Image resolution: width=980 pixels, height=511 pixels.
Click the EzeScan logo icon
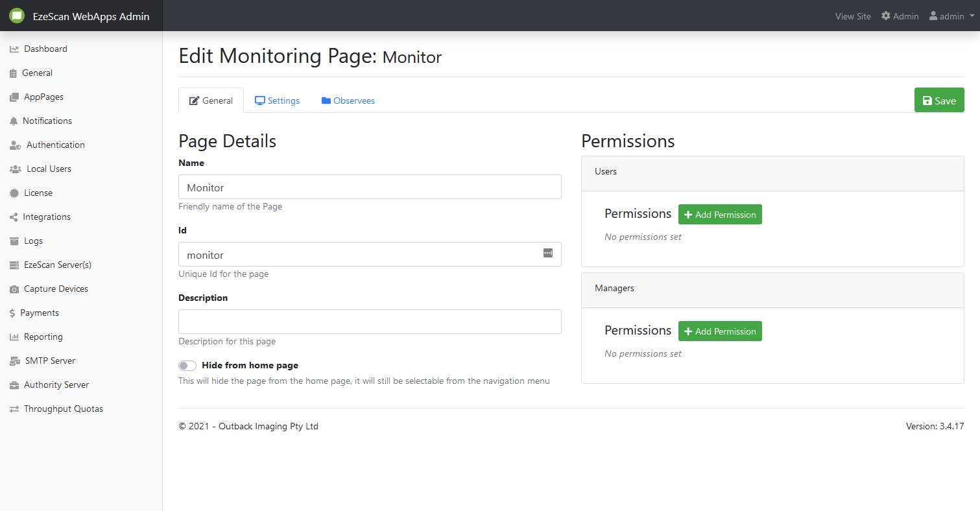pyautogui.click(x=17, y=16)
